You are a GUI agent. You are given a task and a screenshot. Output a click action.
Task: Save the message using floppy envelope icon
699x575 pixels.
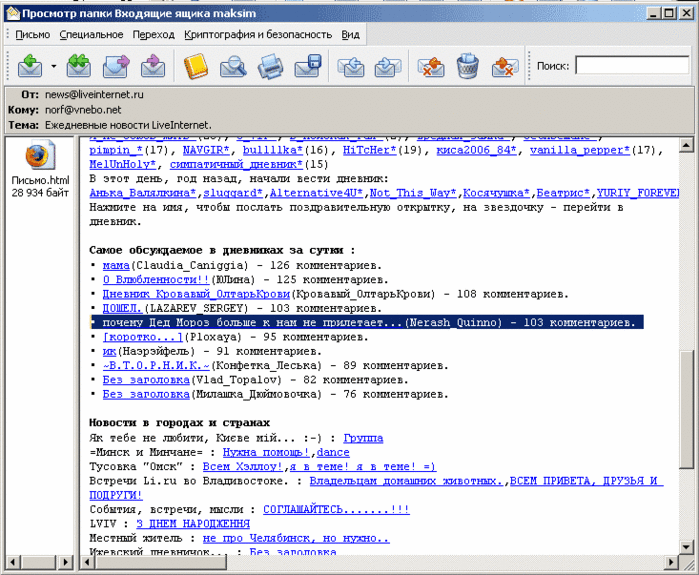pyautogui.click(x=308, y=66)
